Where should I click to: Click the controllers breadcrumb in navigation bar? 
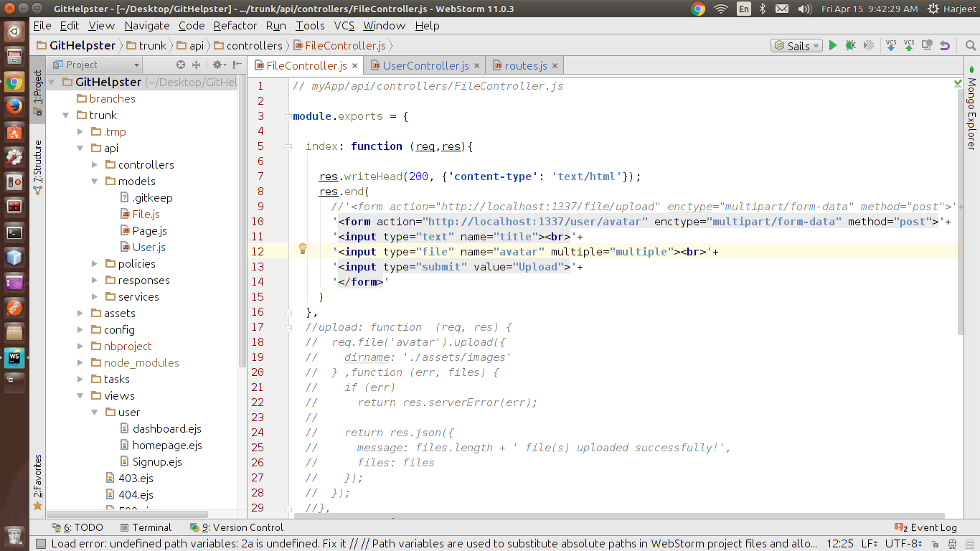248,45
